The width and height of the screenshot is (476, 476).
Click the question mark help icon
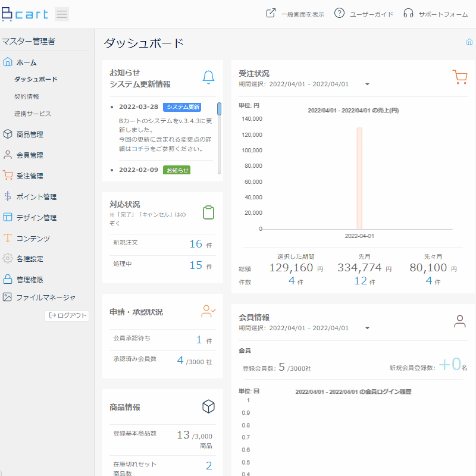click(x=339, y=13)
